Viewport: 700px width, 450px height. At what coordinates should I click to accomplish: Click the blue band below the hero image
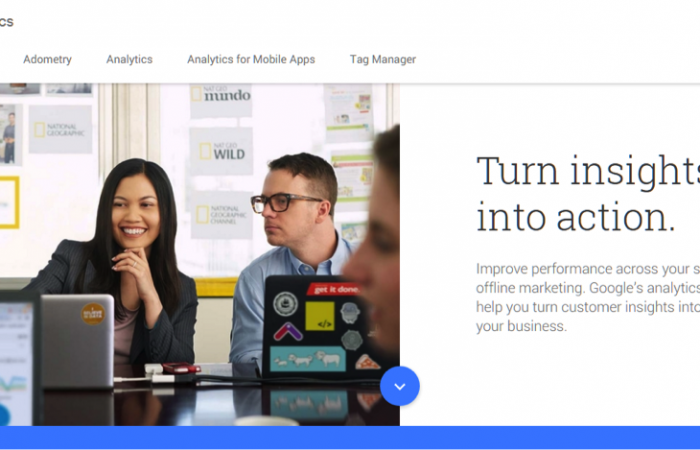pyautogui.click(x=350, y=438)
